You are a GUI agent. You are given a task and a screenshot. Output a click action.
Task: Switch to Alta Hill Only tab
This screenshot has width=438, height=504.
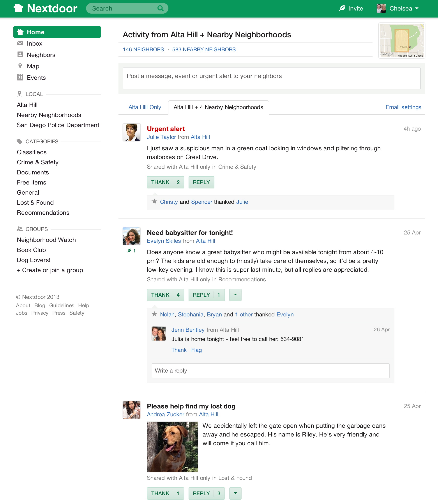(145, 107)
